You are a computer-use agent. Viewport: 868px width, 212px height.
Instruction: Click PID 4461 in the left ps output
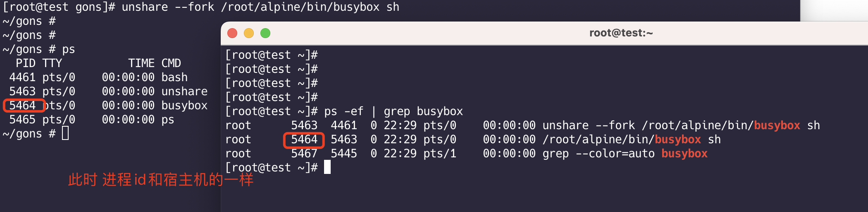click(x=22, y=77)
